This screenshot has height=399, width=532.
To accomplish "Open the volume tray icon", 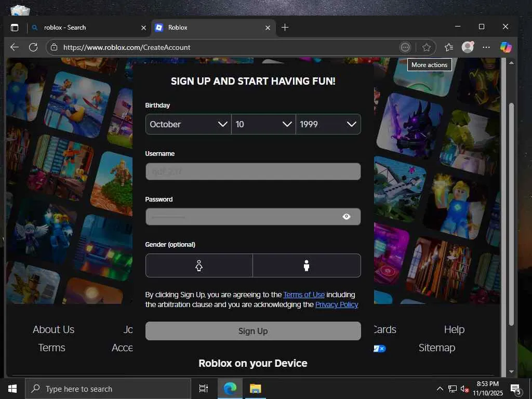I will click(x=464, y=389).
